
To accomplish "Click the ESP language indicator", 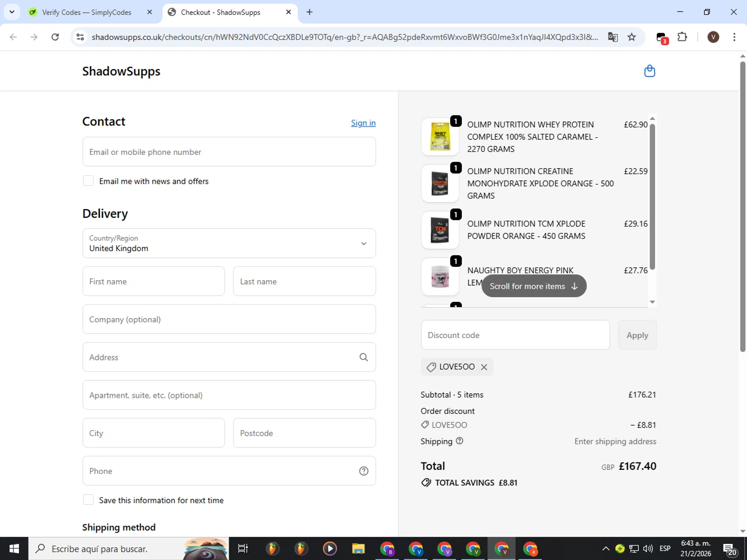I will (x=665, y=549).
